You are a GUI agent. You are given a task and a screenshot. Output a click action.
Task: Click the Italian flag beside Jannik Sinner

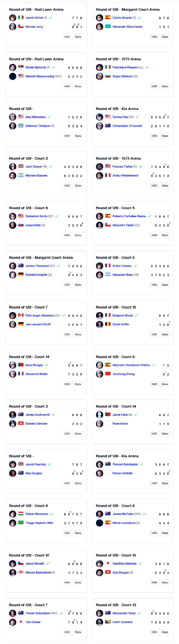click(21, 18)
